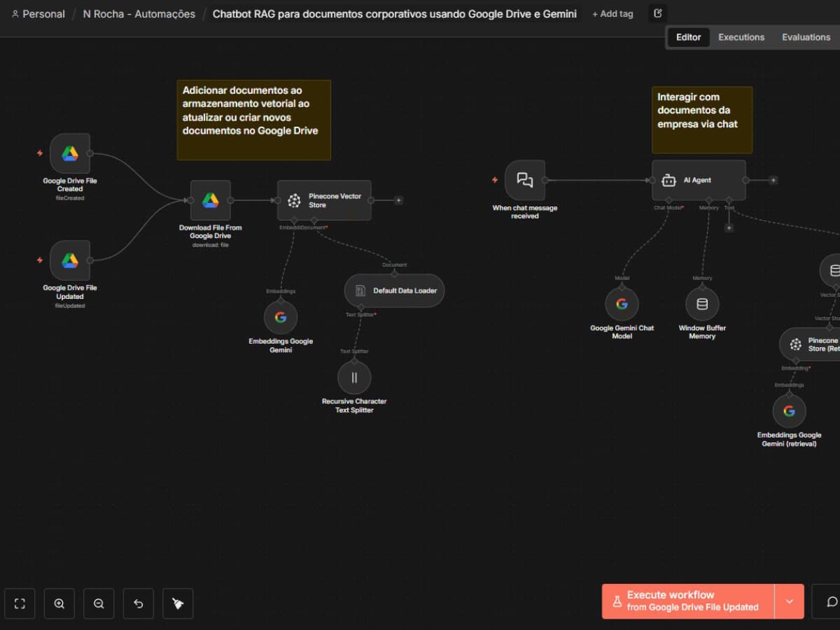Switch to the Executions tab

(x=741, y=37)
